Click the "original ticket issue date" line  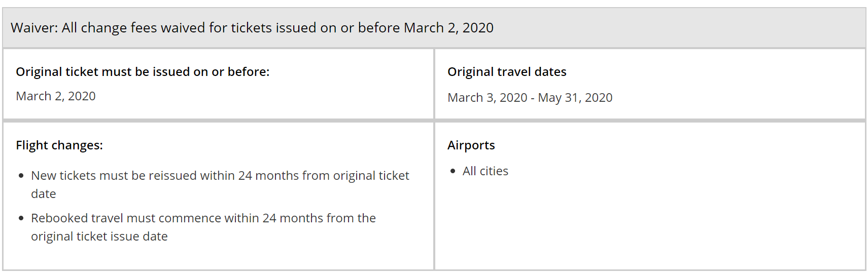coord(99,236)
